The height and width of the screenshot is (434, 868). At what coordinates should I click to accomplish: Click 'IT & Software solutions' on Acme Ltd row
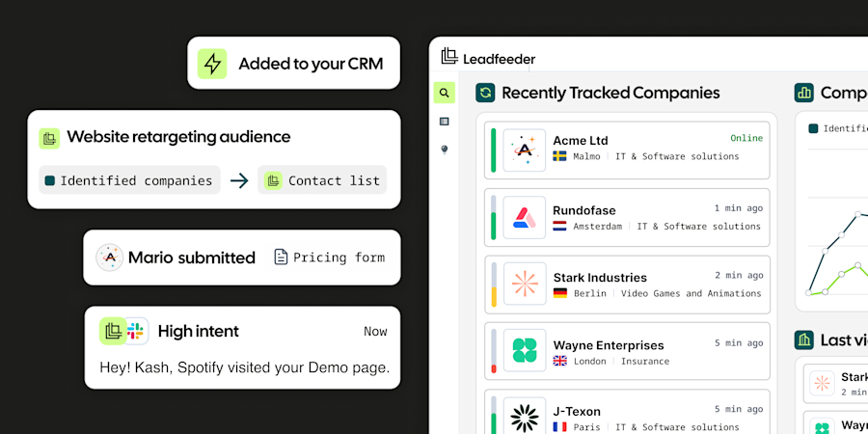click(x=677, y=156)
